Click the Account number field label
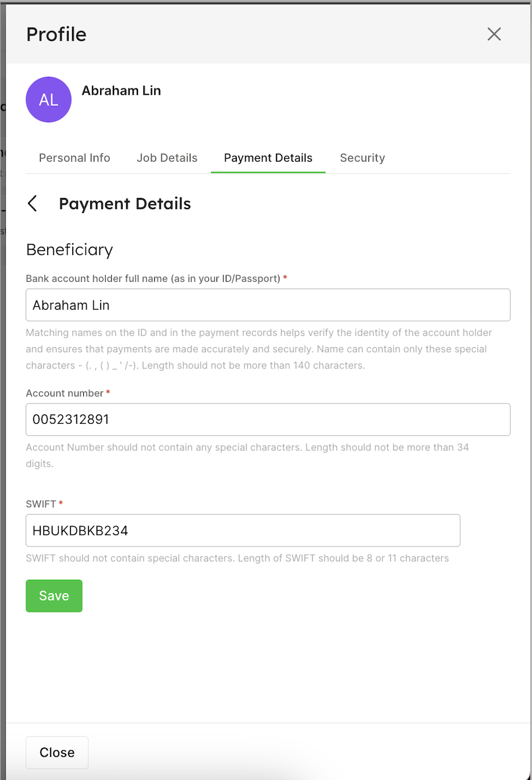 pyautogui.click(x=65, y=393)
